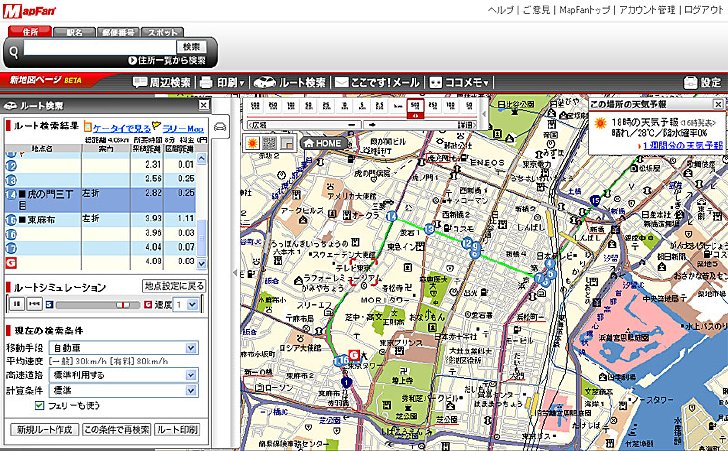Focus the address search input field
Screen dimensions: 728x451
click(x=99, y=47)
